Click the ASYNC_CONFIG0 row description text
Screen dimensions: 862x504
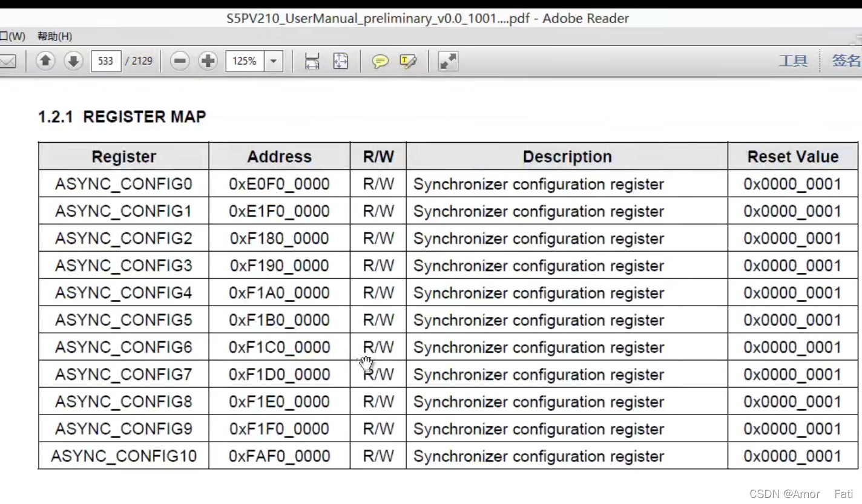tap(539, 184)
